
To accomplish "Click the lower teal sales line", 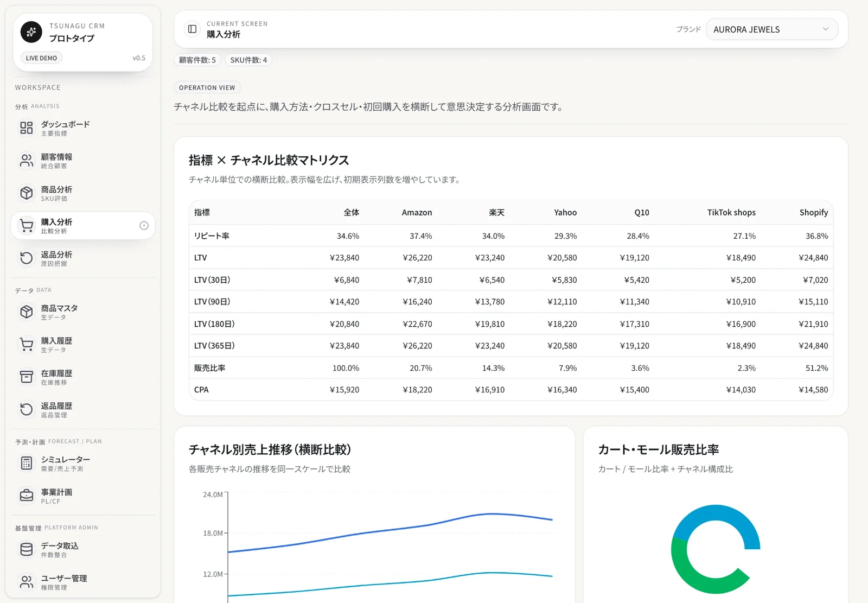I will (x=391, y=584).
